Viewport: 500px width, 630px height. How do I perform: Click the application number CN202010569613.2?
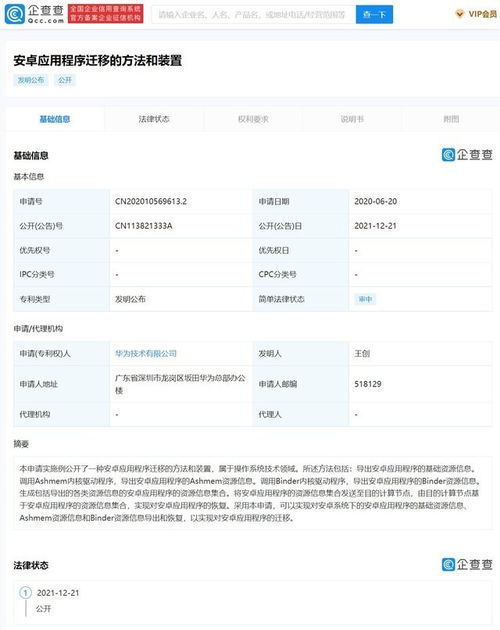(151, 201)
